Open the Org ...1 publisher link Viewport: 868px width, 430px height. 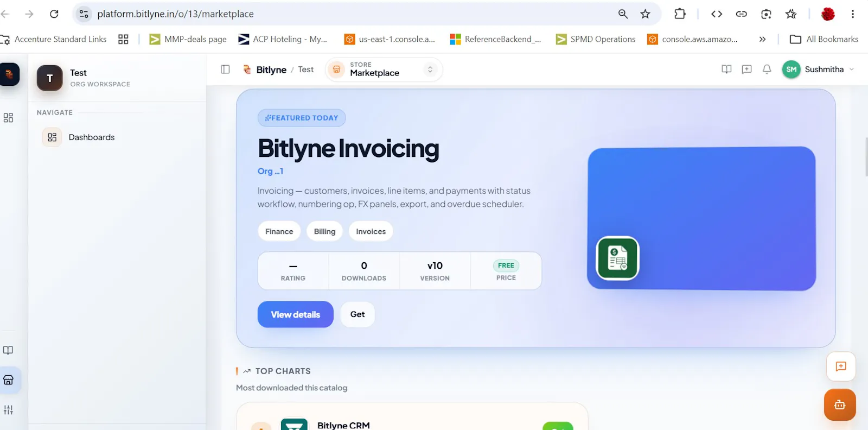pos(270,171)
